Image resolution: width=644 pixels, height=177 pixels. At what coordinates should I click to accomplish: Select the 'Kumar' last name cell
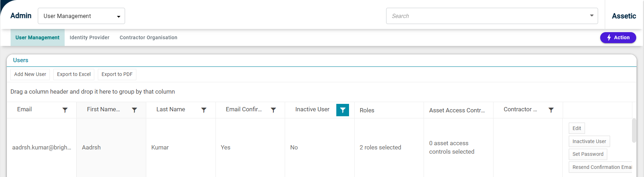pos(181,148)
